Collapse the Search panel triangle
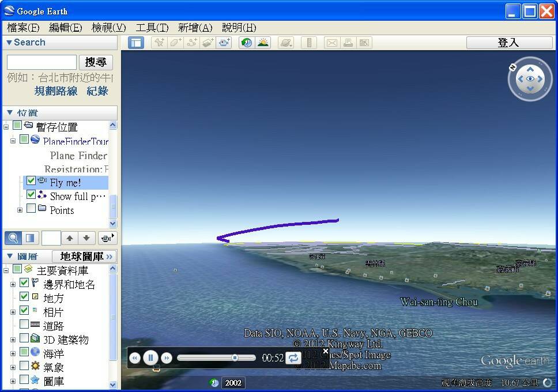Screen dimensions: 558x392 tap(9, 42)
